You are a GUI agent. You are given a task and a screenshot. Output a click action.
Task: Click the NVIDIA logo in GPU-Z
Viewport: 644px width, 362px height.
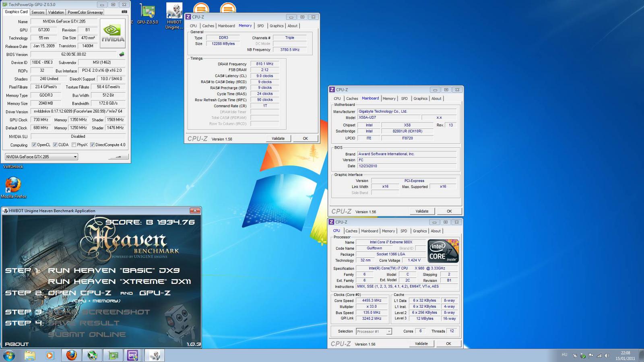point(113,33)
